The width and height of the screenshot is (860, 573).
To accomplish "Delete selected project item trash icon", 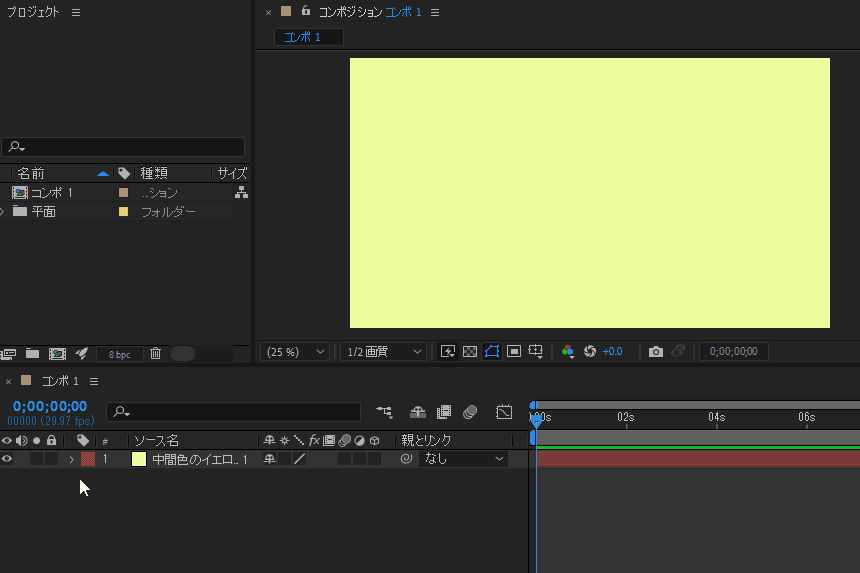I will click(x=156, y=354).
